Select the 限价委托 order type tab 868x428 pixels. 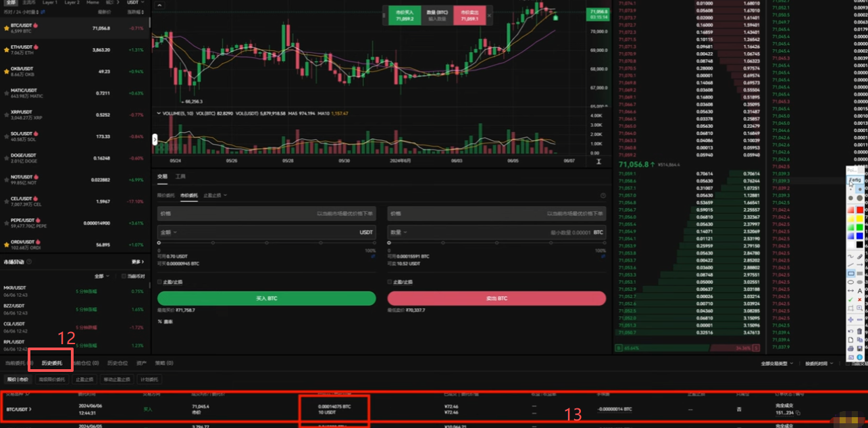[166, 195]
